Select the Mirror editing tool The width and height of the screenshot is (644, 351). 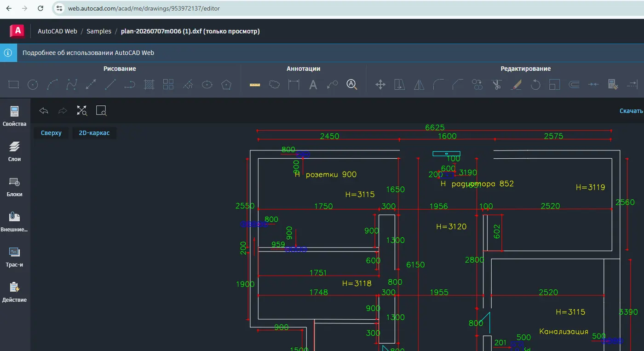click(x=419, y=84)
